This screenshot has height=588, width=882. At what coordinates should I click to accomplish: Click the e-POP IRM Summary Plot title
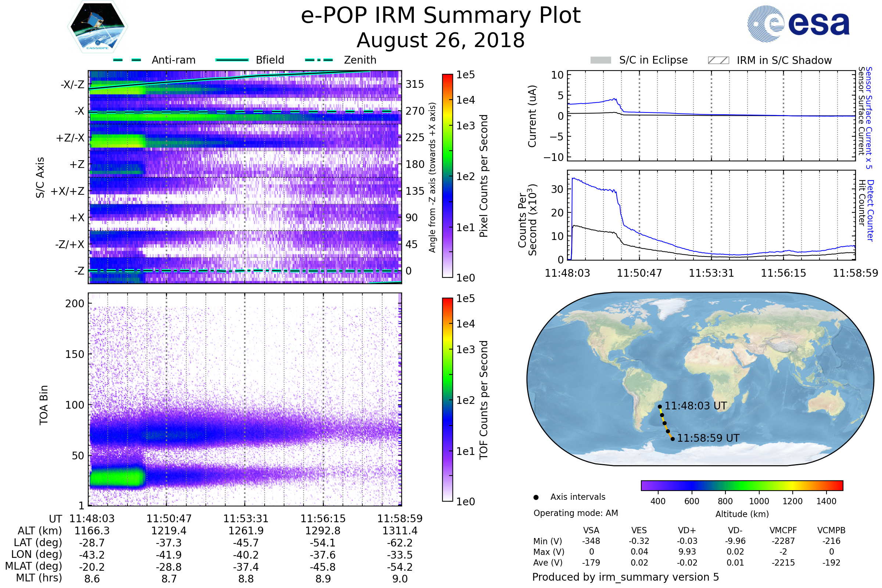click(441, 16)
